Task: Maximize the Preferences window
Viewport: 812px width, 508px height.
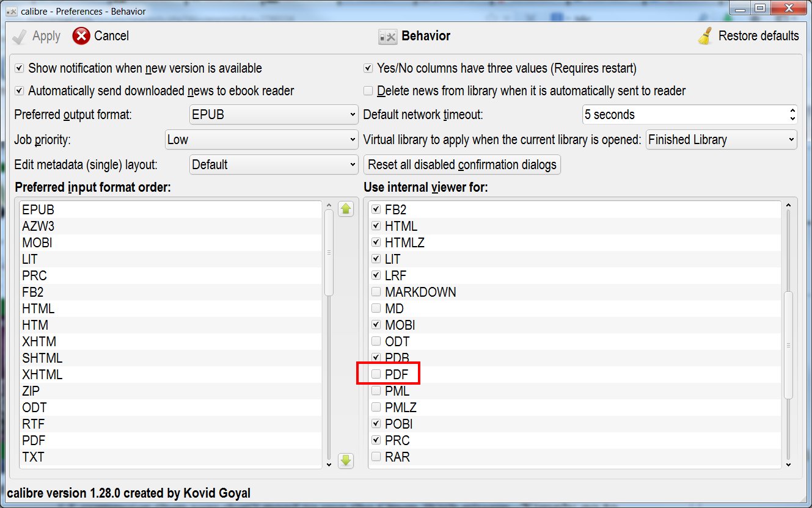Action: point(759,9)
